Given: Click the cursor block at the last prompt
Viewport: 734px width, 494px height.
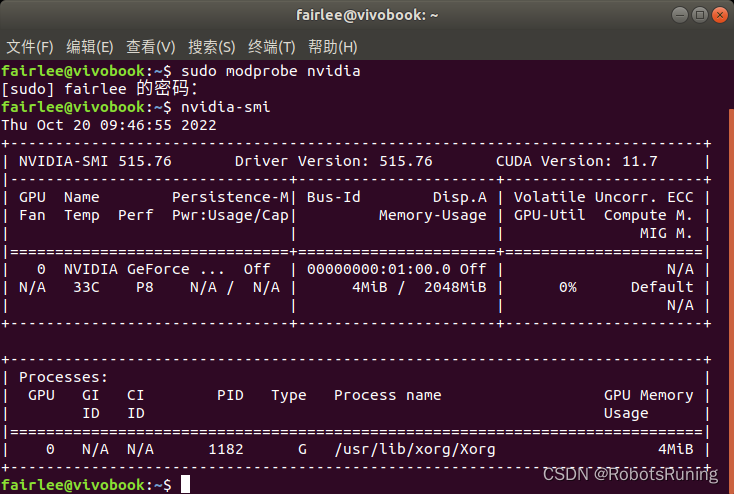Looking at the screenshot, I should pyautogui.click(x=186, y=485).
